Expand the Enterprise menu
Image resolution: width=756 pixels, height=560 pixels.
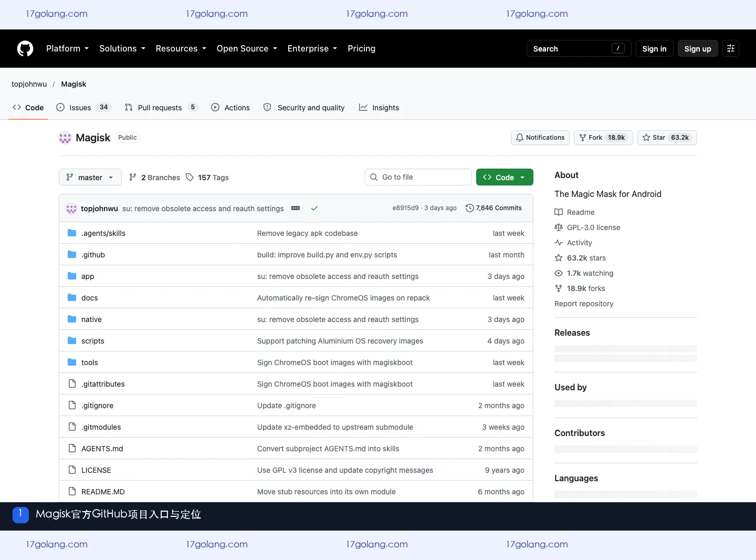[312, 48]
